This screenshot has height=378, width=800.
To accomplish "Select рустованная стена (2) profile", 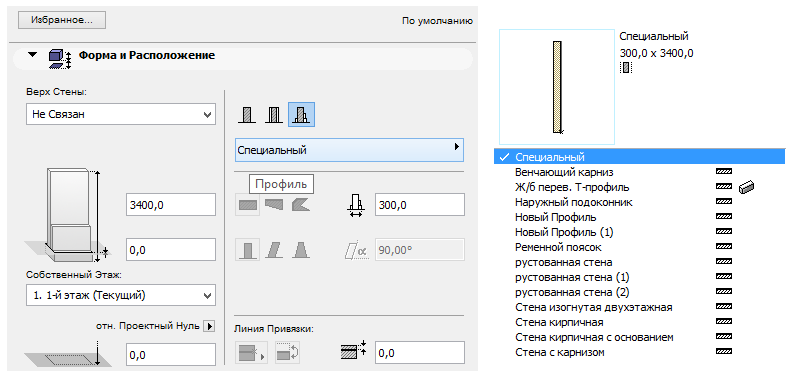I will click(639, 292).
